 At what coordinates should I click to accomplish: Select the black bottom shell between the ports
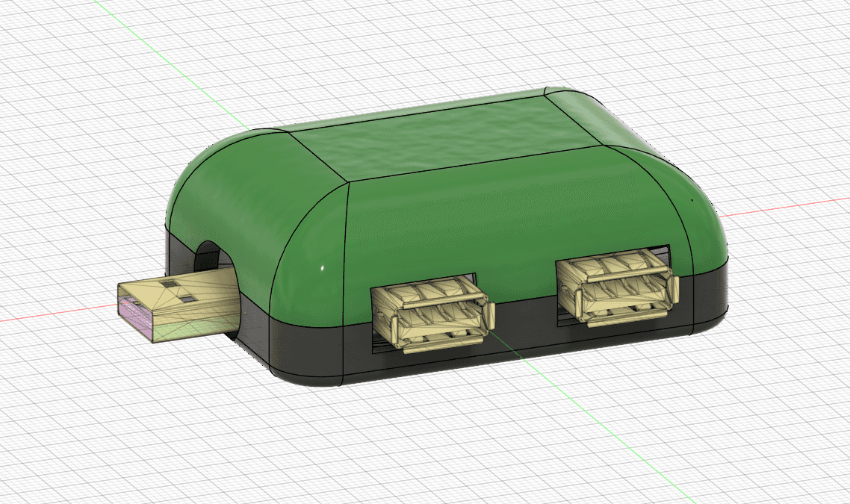pos(524,331)
